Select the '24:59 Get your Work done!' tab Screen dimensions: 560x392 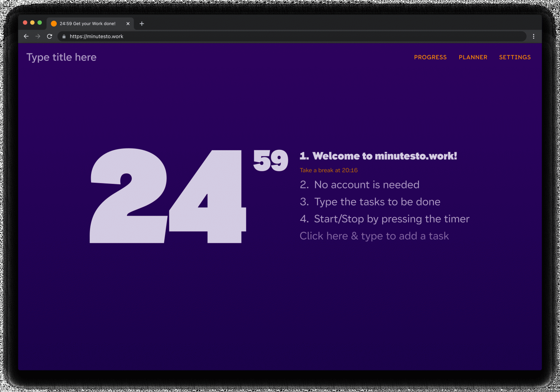pos(88,23)
